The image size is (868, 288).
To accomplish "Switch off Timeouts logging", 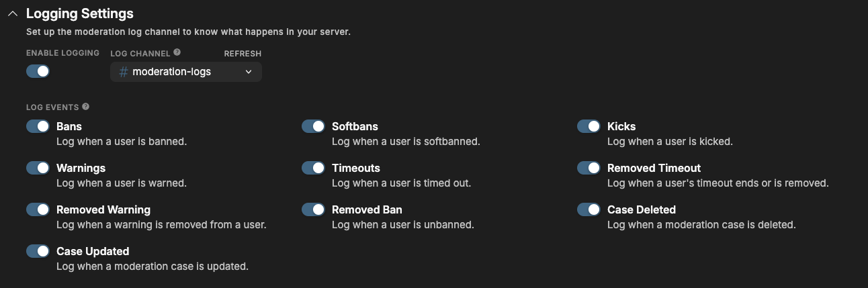I will [314, 168].
